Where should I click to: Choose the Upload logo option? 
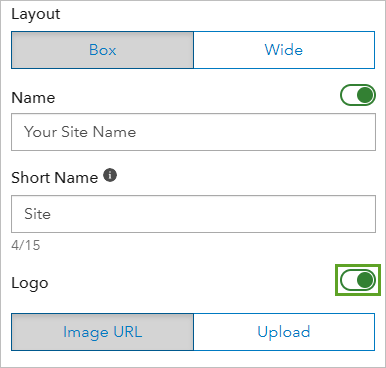284,332
